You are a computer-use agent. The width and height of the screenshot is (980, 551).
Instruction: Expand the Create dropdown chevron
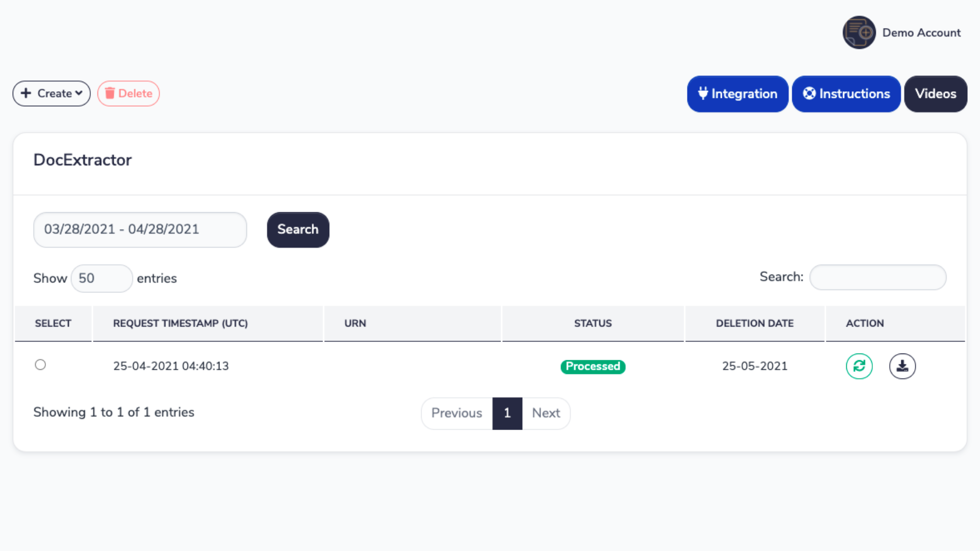(x=79, y=93)
